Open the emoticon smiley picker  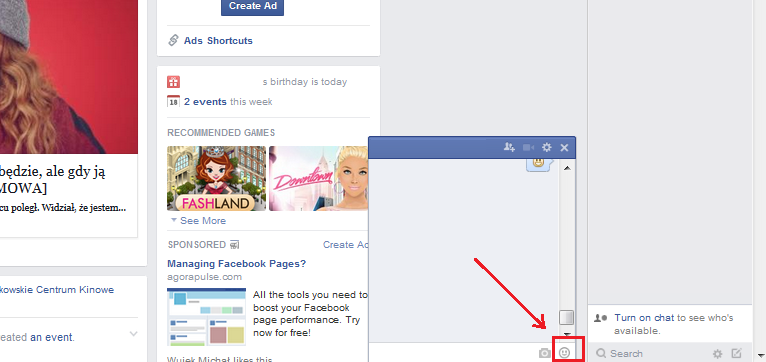click(564, 352)
